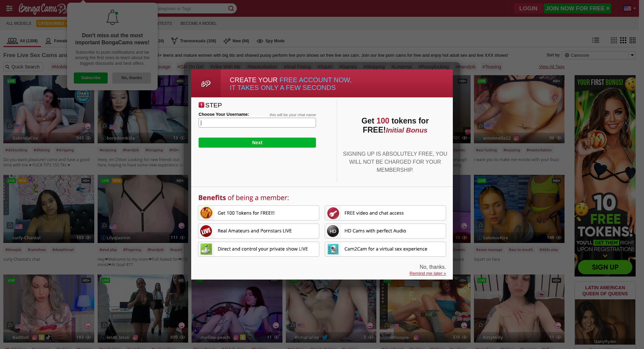644x349 pixels.
Task: Click the #HD+ tag under boredomkilla
Action: tap(174, 150)
